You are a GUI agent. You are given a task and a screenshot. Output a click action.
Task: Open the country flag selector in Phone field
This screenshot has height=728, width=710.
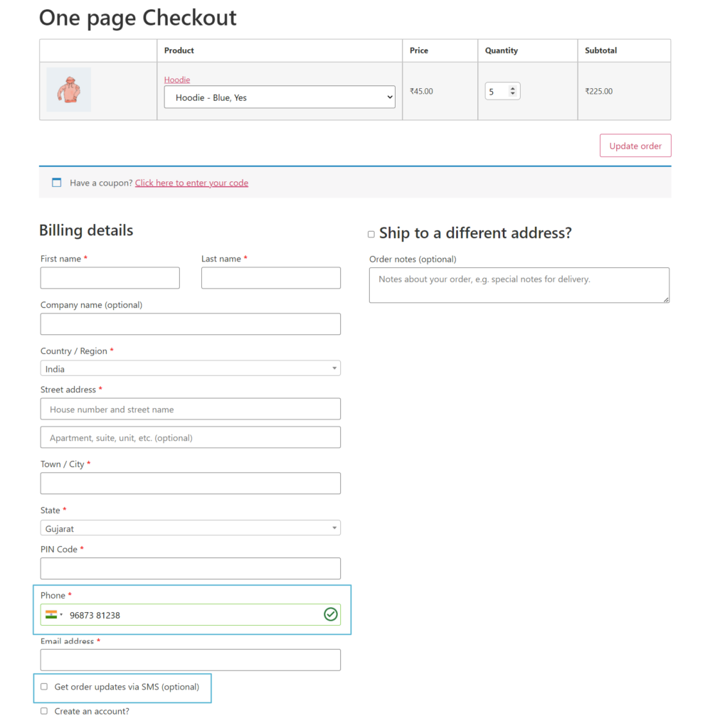pos(54,614)
